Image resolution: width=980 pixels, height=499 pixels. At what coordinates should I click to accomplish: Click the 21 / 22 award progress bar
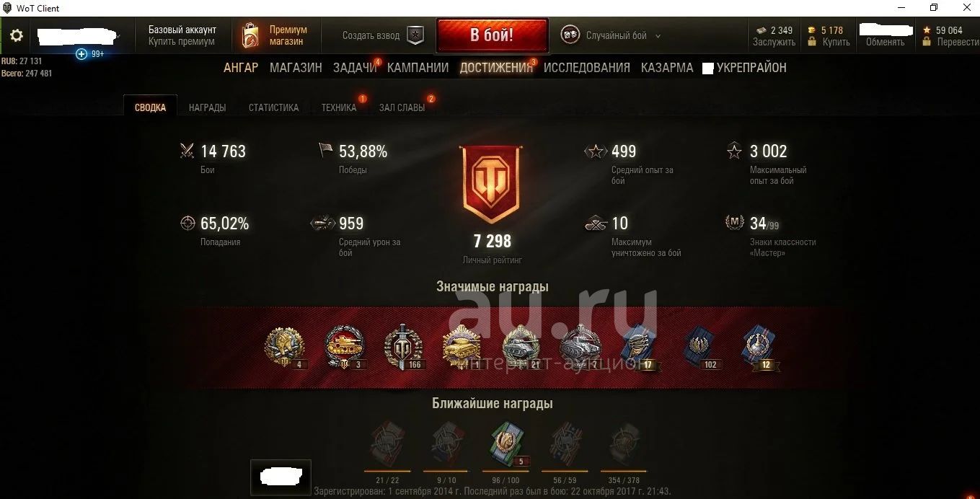pos(387,471)
